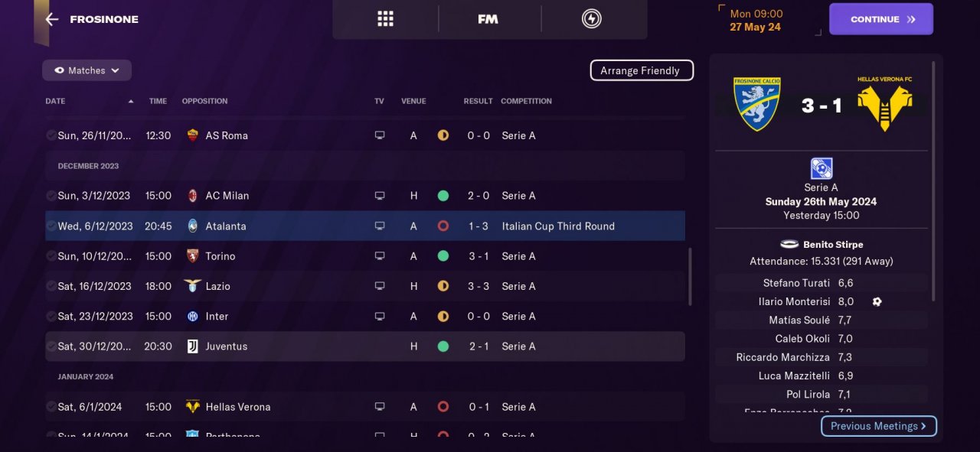
Task: Sort by the Competition column header
Action: (x=526, y=101)
